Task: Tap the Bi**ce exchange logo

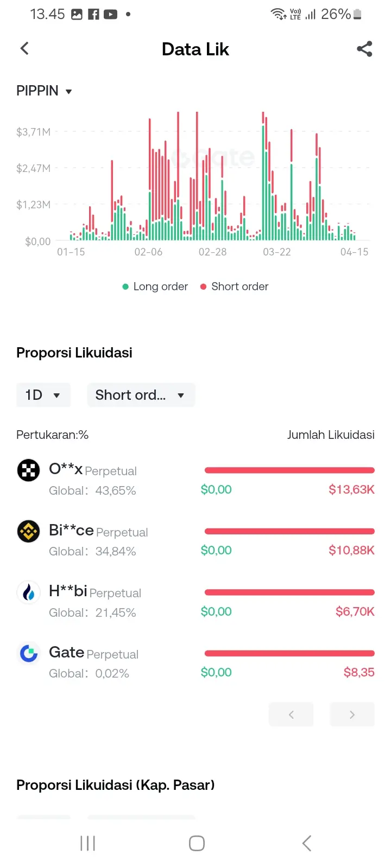Action: [29, 531]
